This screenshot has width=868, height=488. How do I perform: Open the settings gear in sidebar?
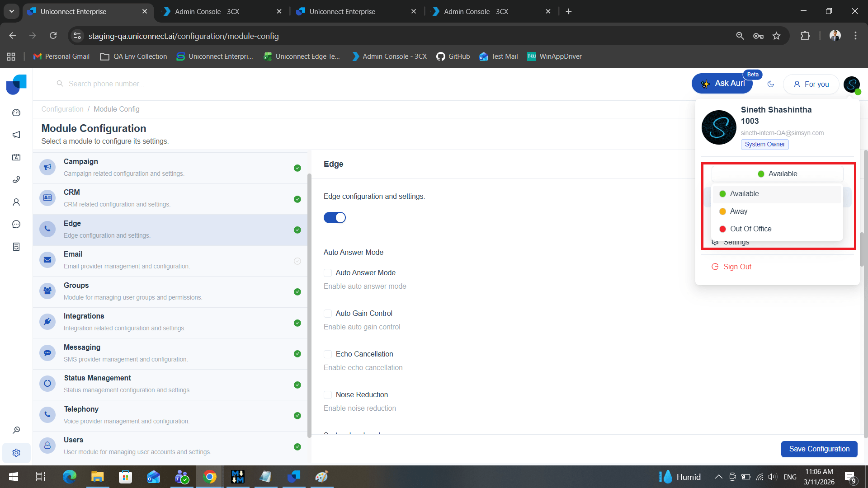[x=16, y=453]
